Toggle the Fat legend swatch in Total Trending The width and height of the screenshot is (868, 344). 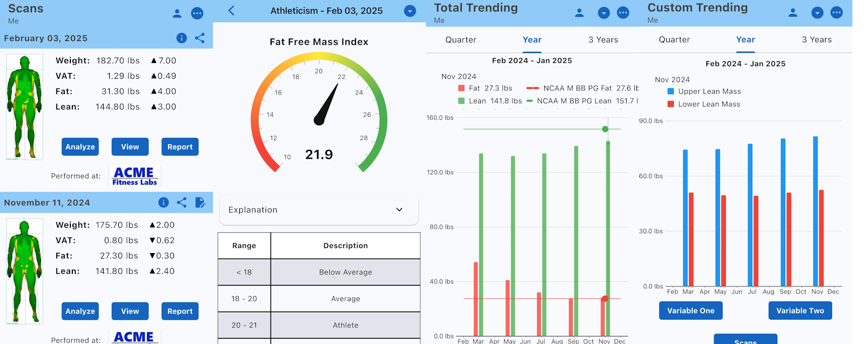point(461,88)
